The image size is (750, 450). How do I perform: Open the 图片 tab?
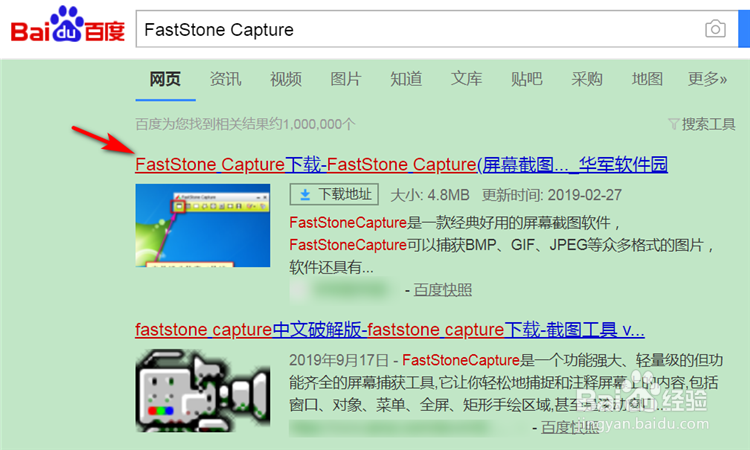346,79
